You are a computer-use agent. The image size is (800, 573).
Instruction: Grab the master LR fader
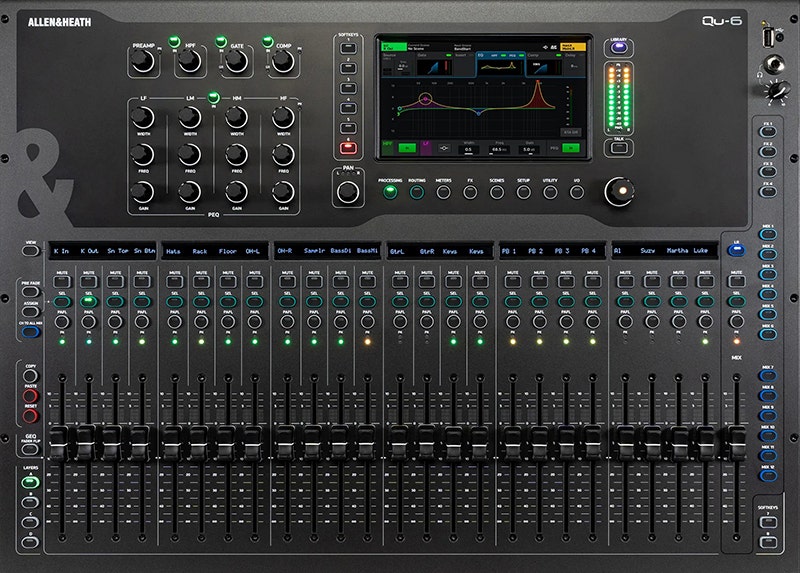coord(736,443)
